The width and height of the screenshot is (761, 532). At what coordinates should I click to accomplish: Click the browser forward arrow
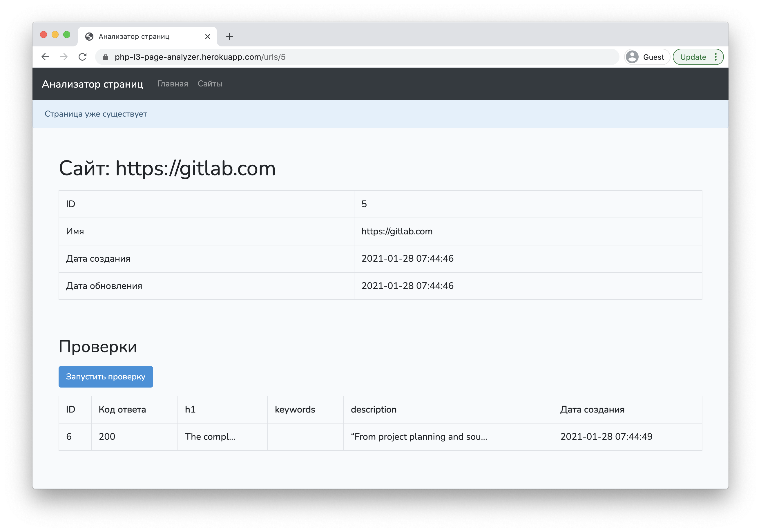click(64, 57)
